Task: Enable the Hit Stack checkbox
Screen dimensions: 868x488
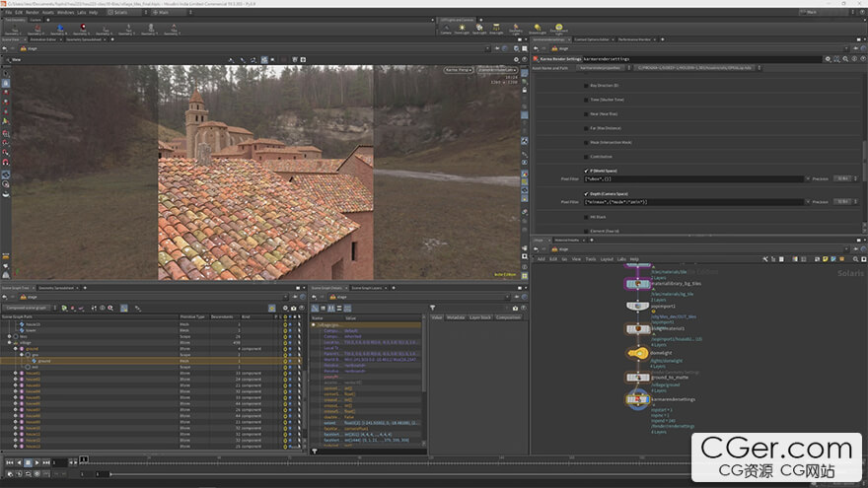Action: tap(586, 217)
